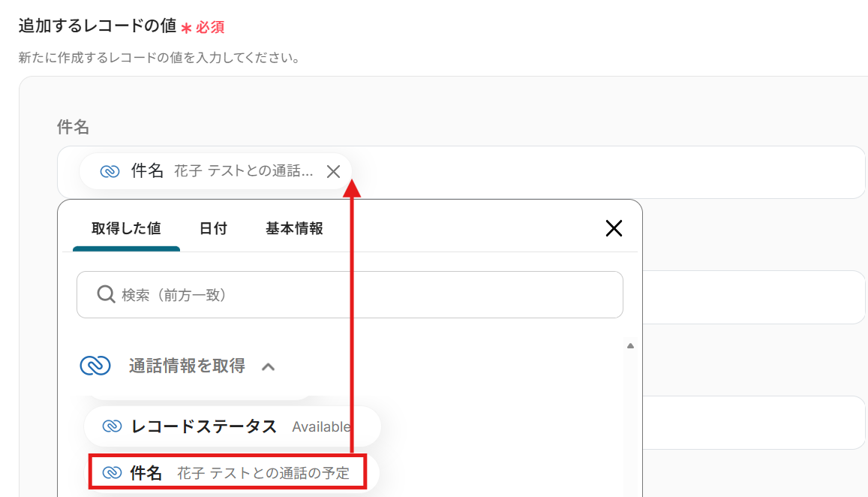Click the magnifier icon in the search box
868x497 pixels.
(x=106, y=294)
